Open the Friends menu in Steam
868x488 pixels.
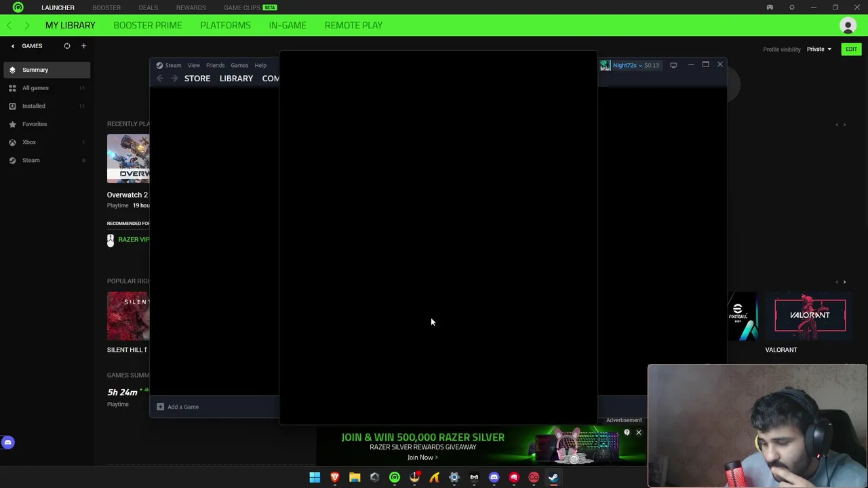click(215, 66)
